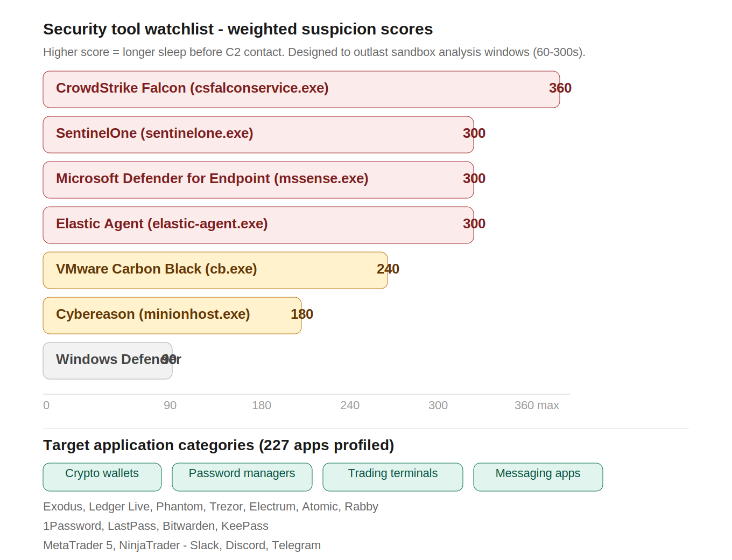
Task: Click the 300 score for Elastic Agent
Action: pyautogui.click(x=474, y=224)
